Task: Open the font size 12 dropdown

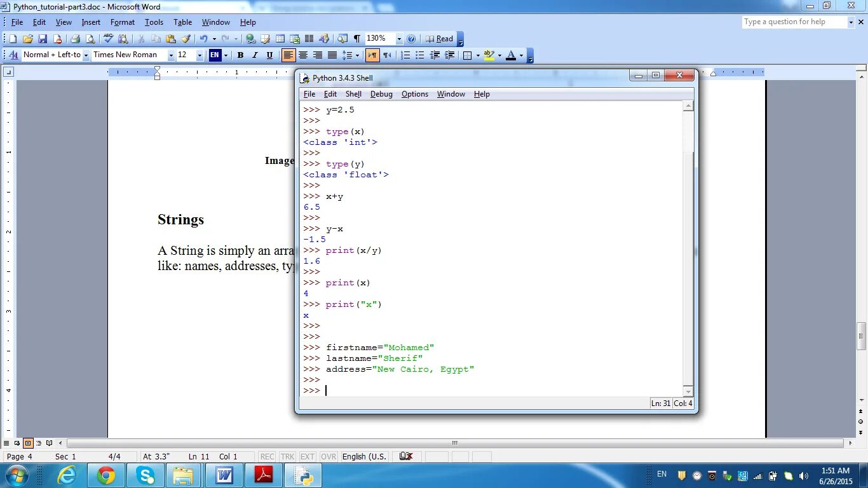Action: pyautogui.click(x=199, y=55)
